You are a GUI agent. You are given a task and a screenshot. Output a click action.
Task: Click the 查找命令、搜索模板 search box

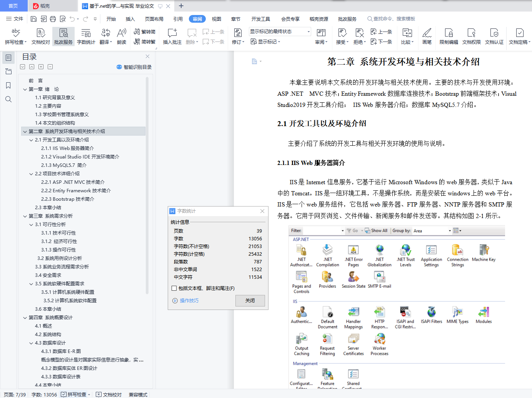(392, 19)
